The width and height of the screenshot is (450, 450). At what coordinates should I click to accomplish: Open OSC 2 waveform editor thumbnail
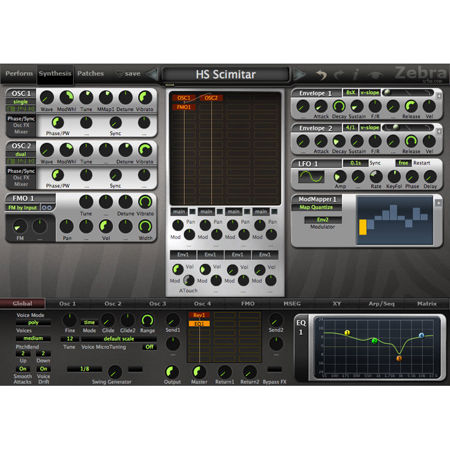click(21, 161)
